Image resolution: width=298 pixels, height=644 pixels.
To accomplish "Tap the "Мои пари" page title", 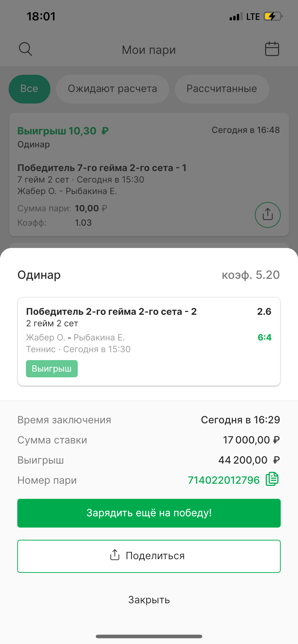I will pyautogui.click(x=149, y=50).
